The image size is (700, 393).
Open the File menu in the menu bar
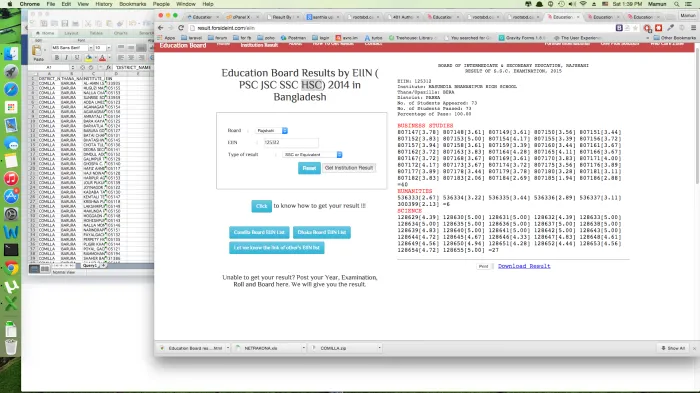[x=51, y=4]
